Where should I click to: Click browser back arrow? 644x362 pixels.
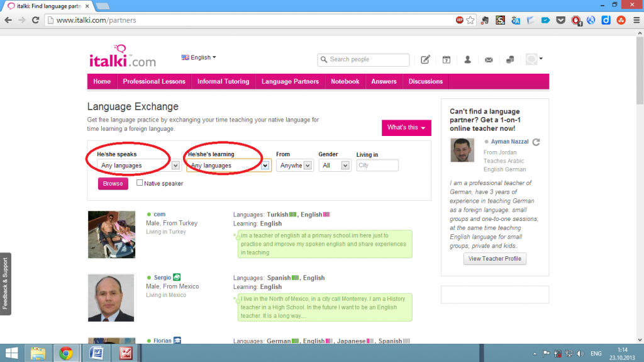pyautogui.click(x=8, y=20)
